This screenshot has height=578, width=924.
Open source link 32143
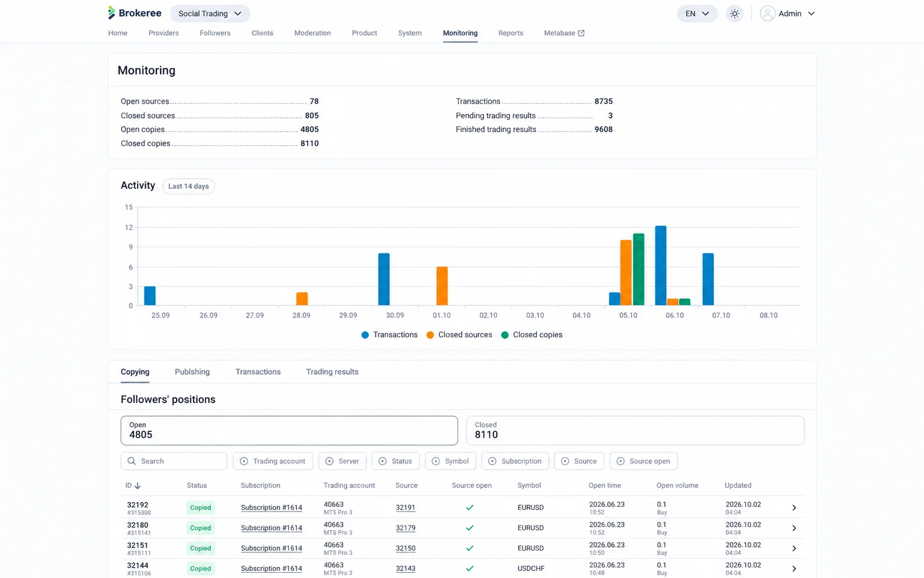pos(405,569)
